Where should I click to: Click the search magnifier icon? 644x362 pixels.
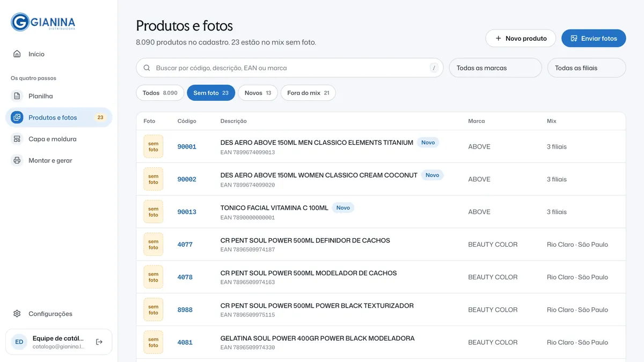(x=147, y=68)
